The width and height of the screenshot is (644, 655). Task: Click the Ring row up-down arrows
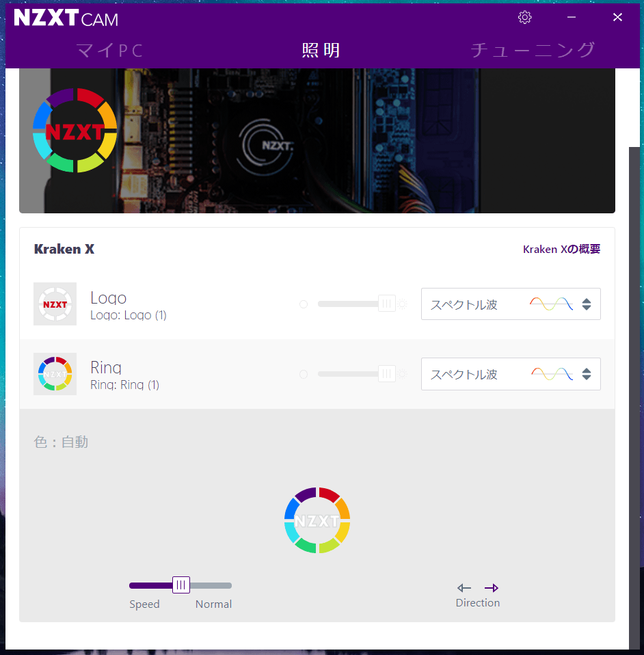pos(587,374)
